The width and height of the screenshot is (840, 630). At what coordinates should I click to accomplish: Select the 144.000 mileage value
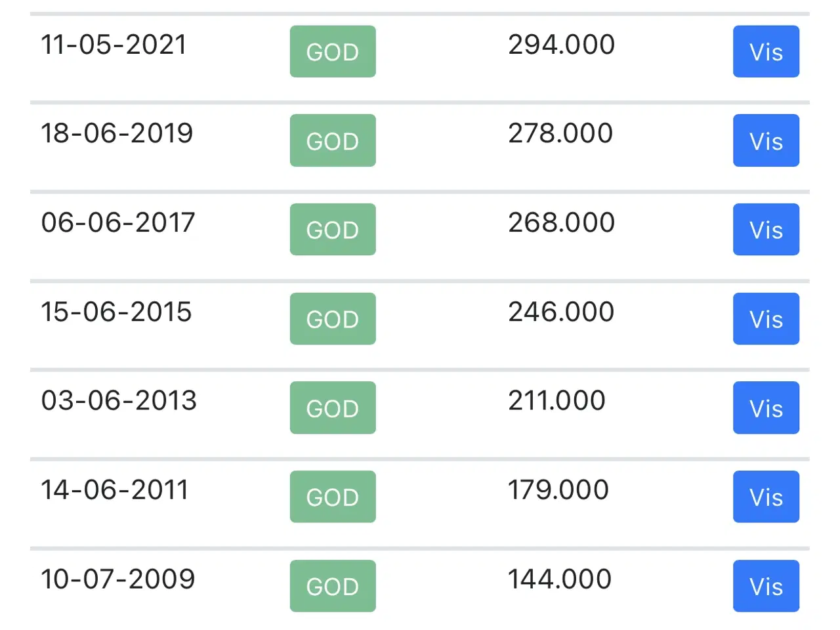click(560, 579)
